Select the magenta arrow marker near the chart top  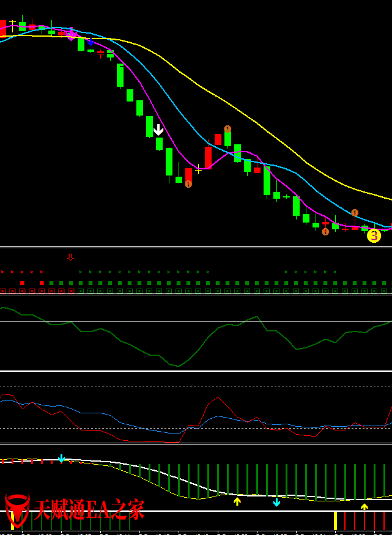click(72, 34)
